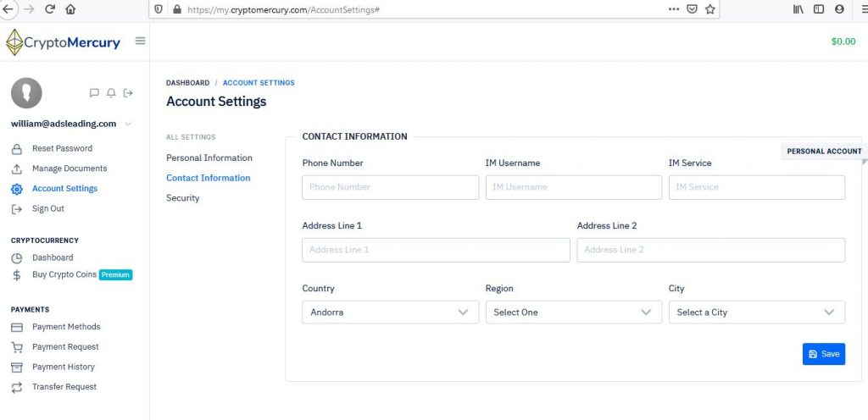Open the Select a City dropdown
The width and height of the screenshot is (868, 420).
click(x=757, y=312)
